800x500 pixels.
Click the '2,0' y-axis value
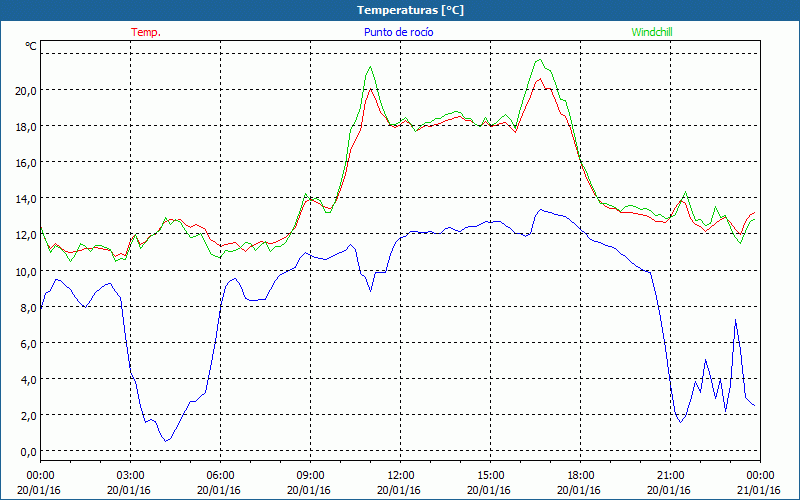pyautogui.click(x=28, y=416)
